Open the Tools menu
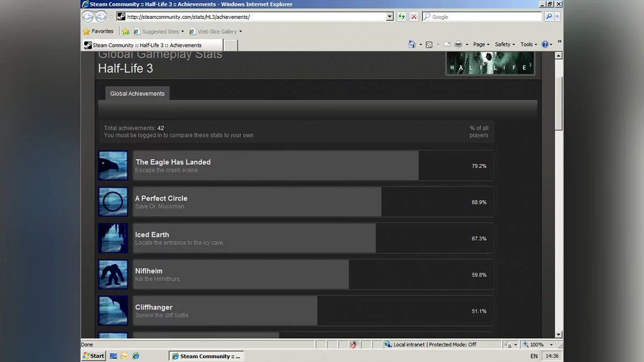This screenshot has height=362, width=644. point(529,45)
